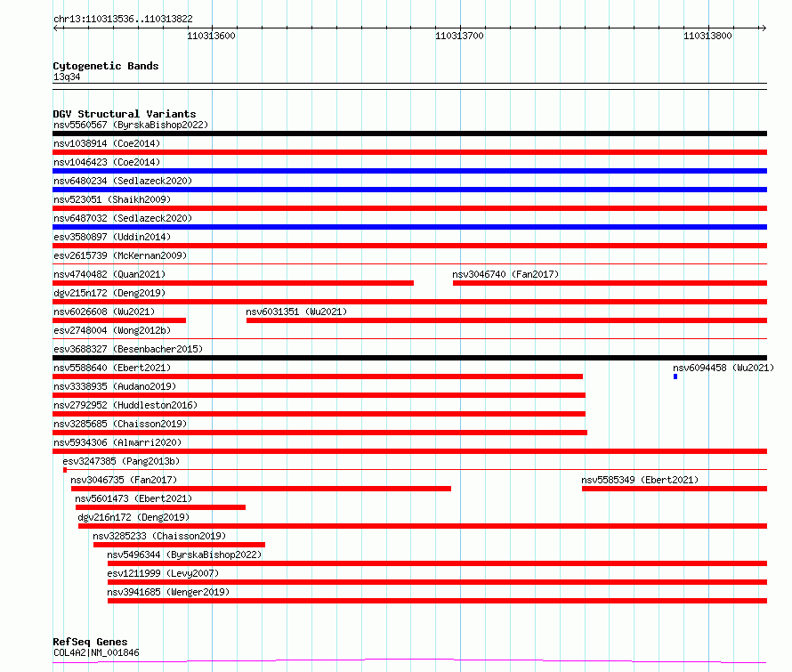Click the nsv6094458 (Wu2021) label
The height and width of the screenshot is (672, 792).
point(723,368)
